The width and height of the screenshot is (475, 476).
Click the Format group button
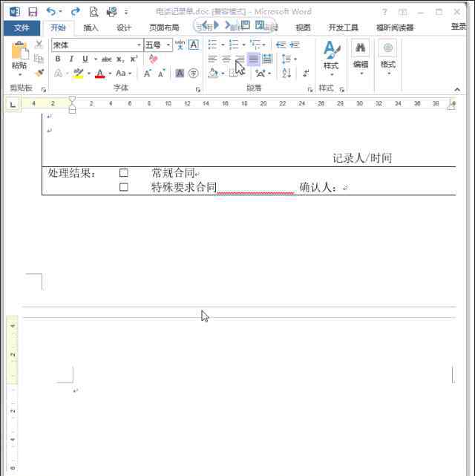pyautogui.click(x=388, y=58)
